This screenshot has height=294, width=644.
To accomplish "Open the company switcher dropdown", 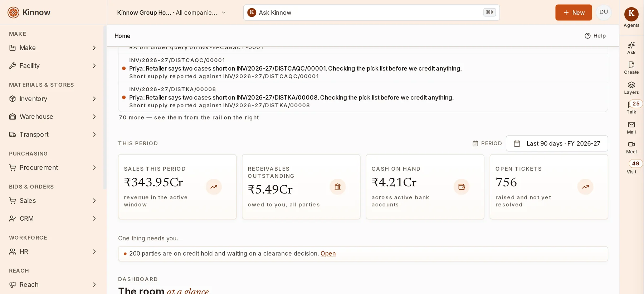I will click(171, 13).
